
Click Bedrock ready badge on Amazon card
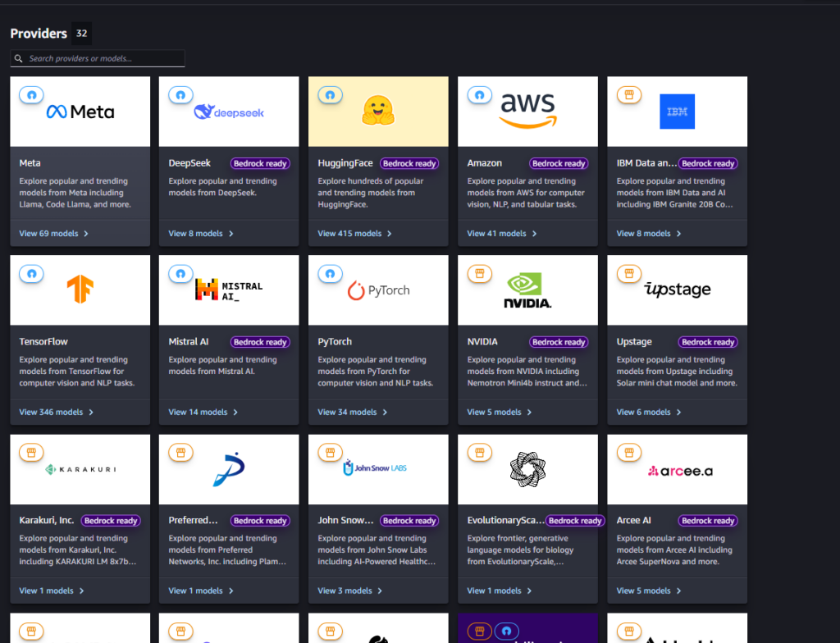click(559, 163)
